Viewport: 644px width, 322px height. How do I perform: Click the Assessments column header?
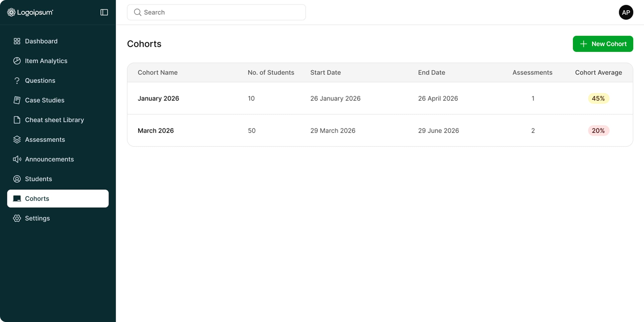click(532, 72)
